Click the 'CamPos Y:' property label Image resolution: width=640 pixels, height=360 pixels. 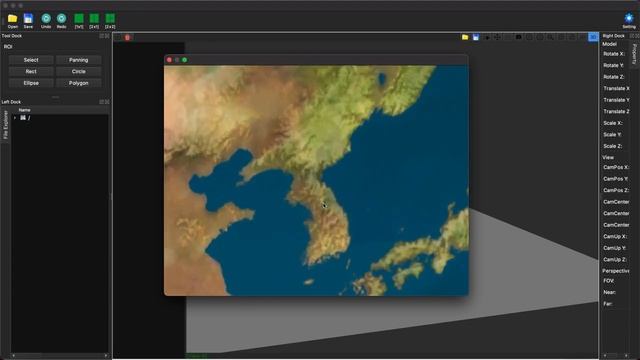pyautogui.click(x=616, y=179)
